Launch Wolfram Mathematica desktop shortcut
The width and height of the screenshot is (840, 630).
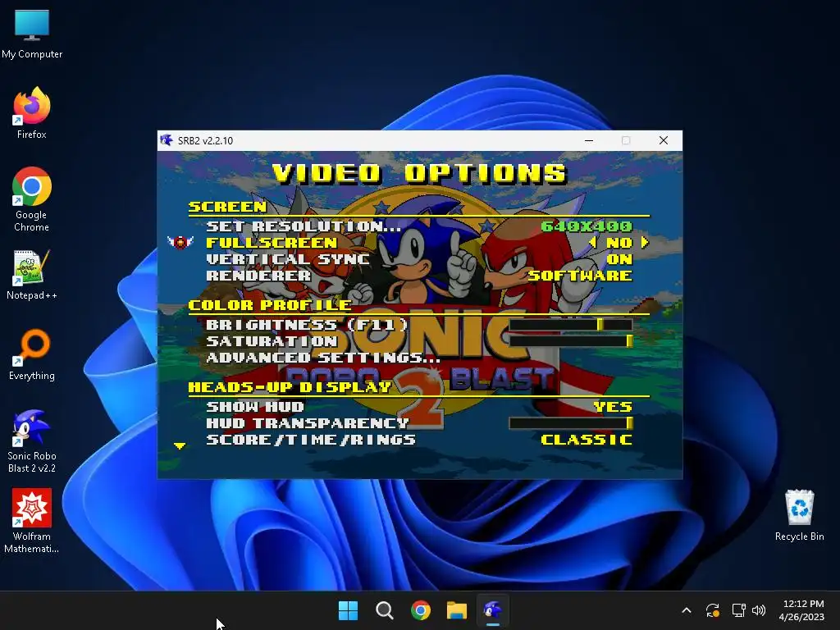click(x=32, y=521)
